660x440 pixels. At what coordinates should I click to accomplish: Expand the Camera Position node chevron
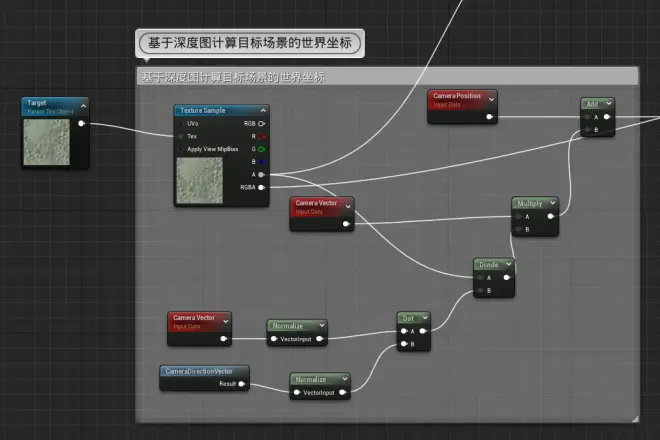pos(490,98)
